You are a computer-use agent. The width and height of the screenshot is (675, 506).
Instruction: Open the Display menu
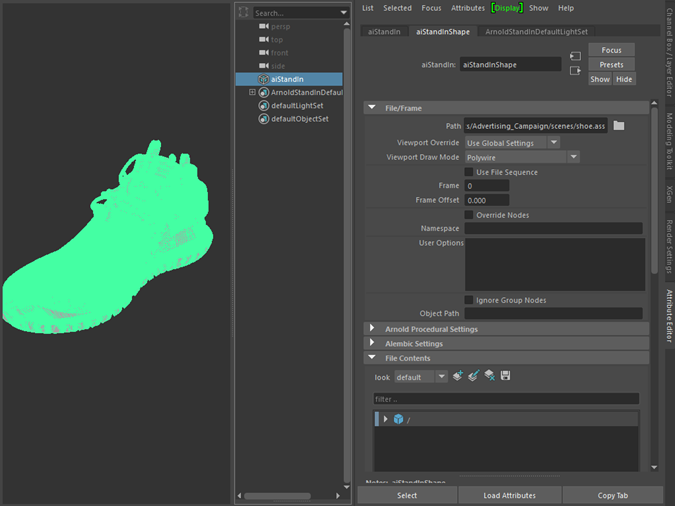507,8
